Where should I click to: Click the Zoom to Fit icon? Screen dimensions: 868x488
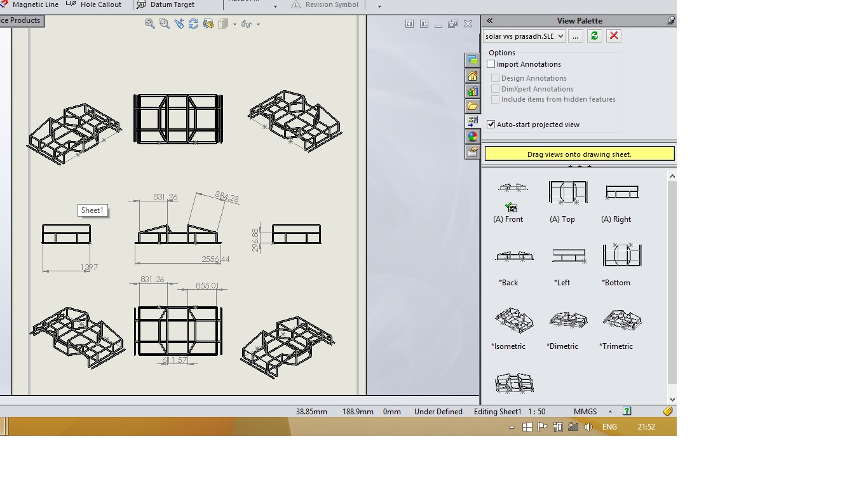point(150,24)
